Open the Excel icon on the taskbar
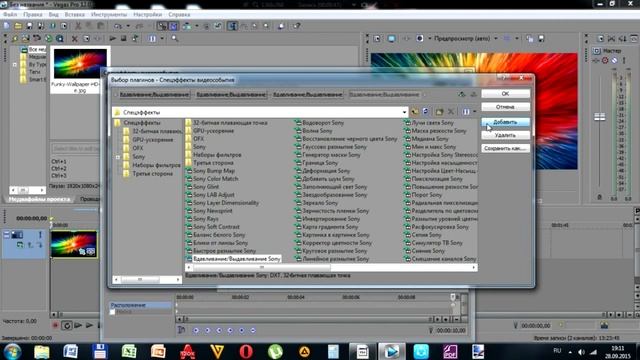 [x=129, y=351]
